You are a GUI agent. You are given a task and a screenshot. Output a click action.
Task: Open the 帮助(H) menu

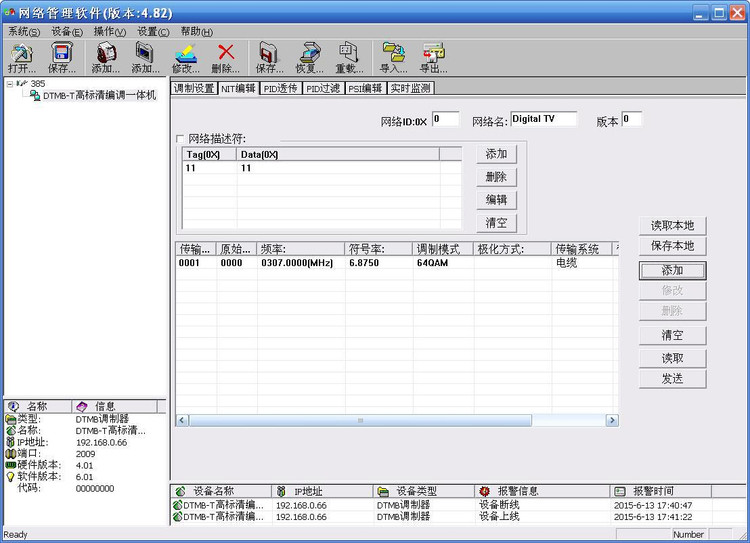tap(197, 32)
